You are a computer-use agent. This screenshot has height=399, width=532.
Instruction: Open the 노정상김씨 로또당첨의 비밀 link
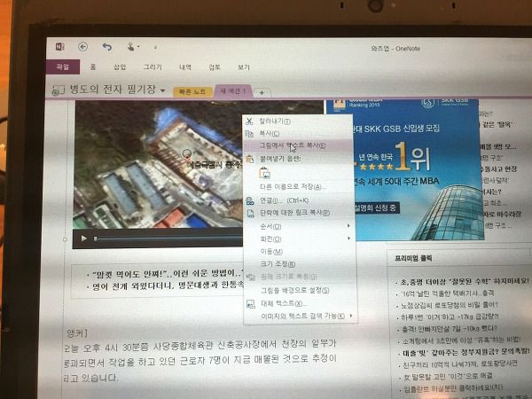point(450,305)
